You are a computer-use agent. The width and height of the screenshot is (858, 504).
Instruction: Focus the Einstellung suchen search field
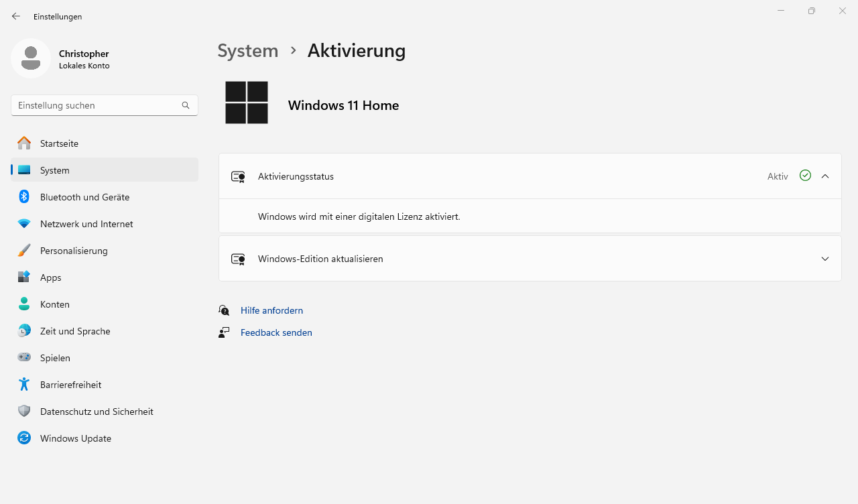click(105, 105)
